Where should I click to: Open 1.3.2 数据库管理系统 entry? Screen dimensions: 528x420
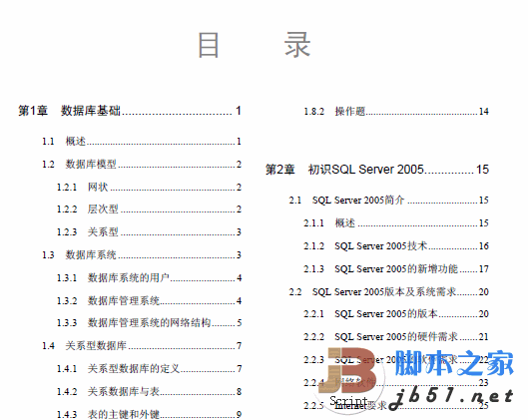pyautogui.click(x=149, y=300)
